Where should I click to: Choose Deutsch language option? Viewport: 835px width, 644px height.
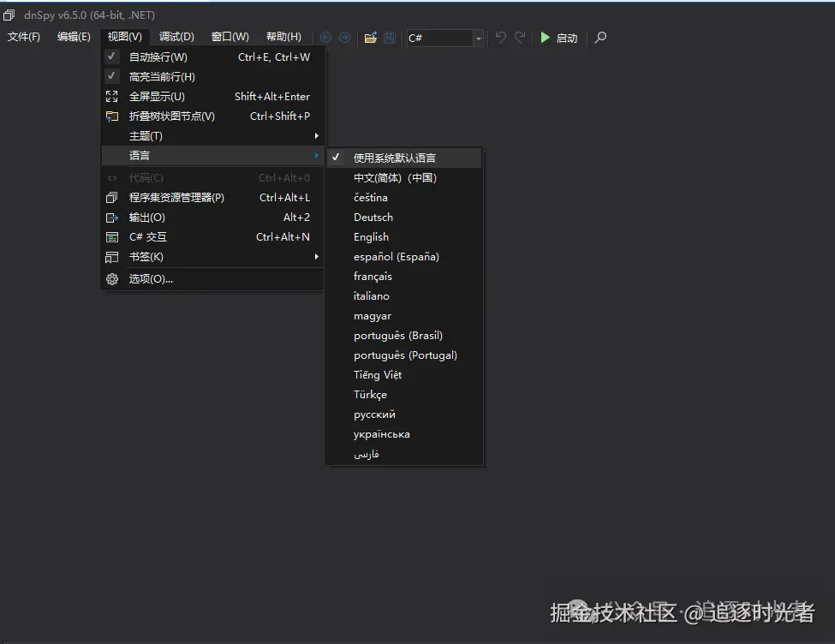373,217
